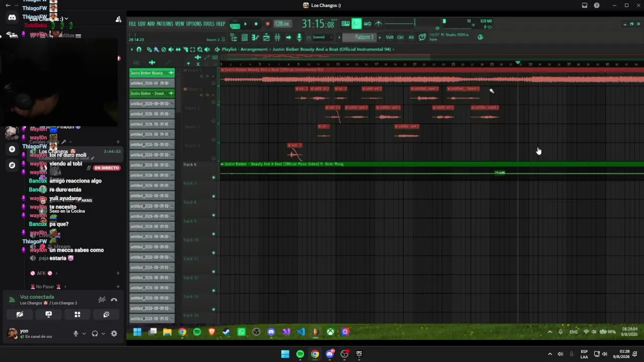The height and width of the screenshot is (362, 644).
Task: Select the green 'Justin Bieber Beauty' clip in picker
Action: coord(151,73)
